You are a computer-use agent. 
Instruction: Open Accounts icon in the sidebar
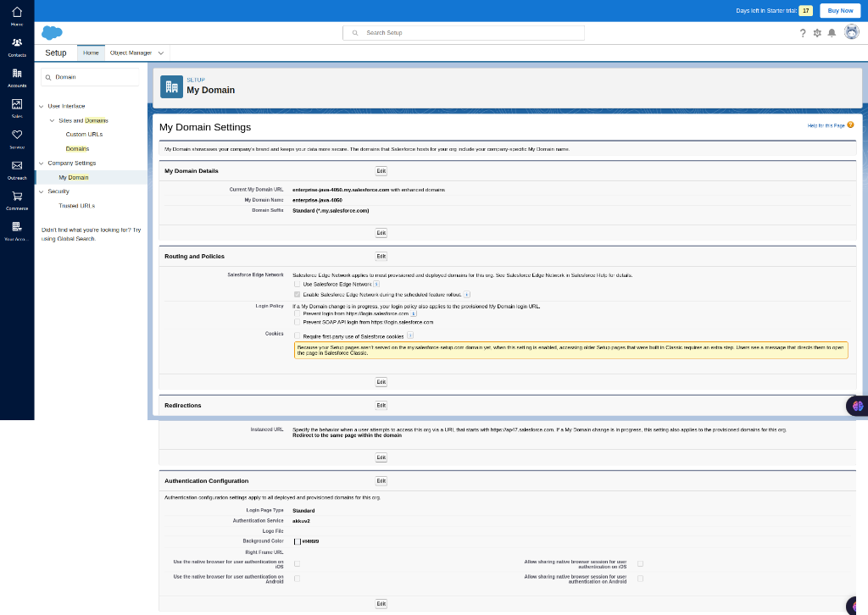(x=17, y=74)
